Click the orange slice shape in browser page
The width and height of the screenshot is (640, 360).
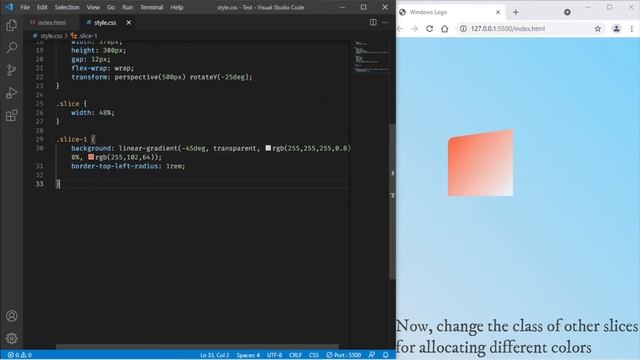tap(480, 163)
